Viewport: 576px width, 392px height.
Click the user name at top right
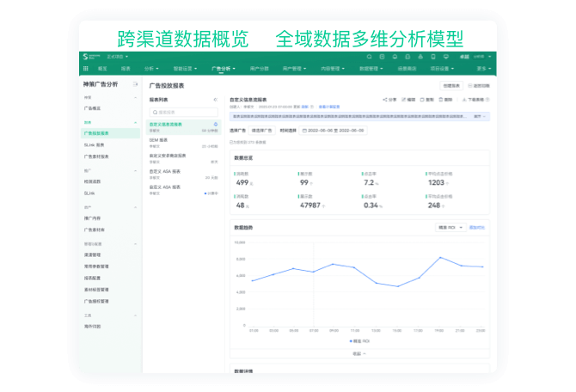click(x=465, y=57)
